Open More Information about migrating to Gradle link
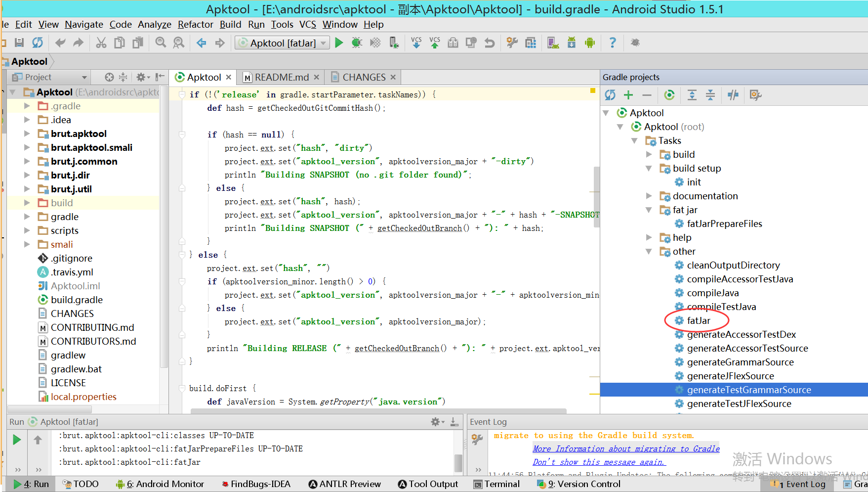Viewport: 868px width, 492px height. coord(626,448)
